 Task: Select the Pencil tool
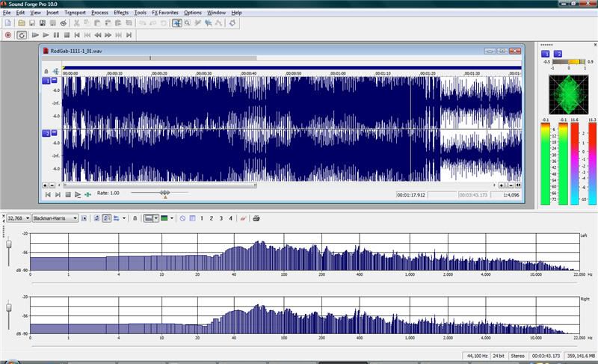tap(197, 23)
